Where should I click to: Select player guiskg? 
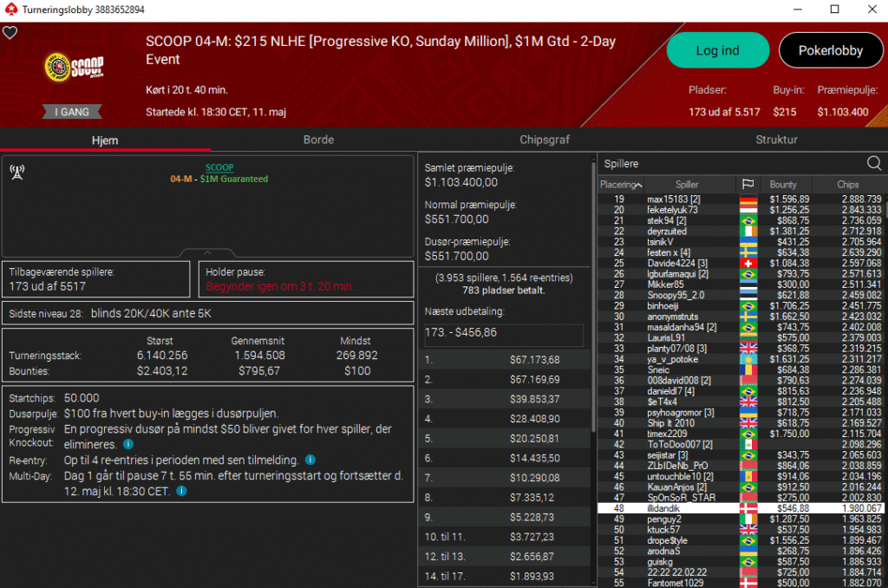coord(741,562)
